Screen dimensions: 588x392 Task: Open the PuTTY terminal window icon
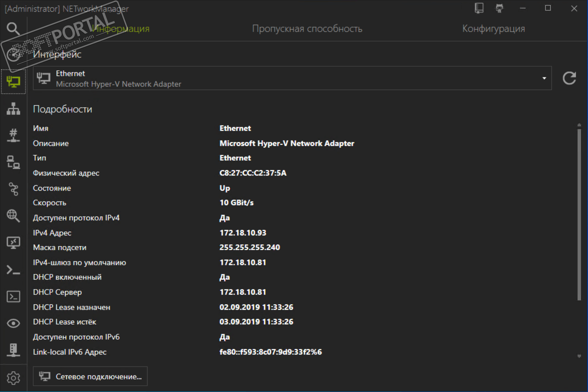click(13, 296)
